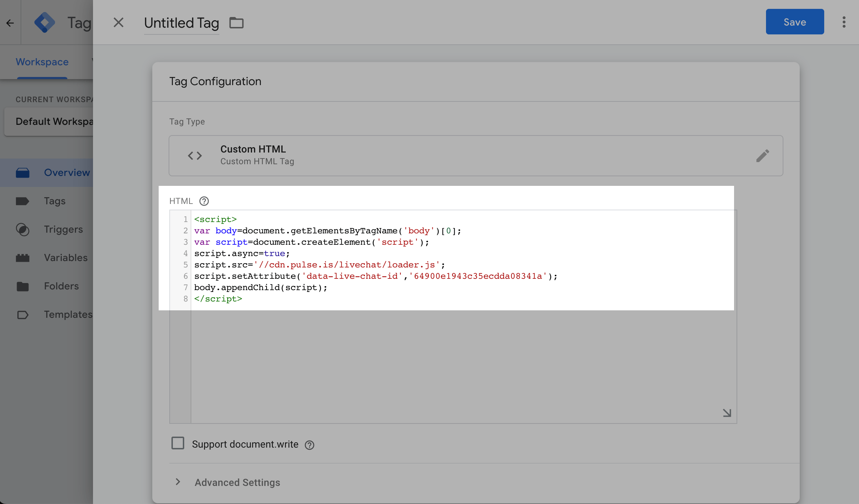Save the Untitled Tag
This screenshot has width=859, height=504.
(794, 22)
